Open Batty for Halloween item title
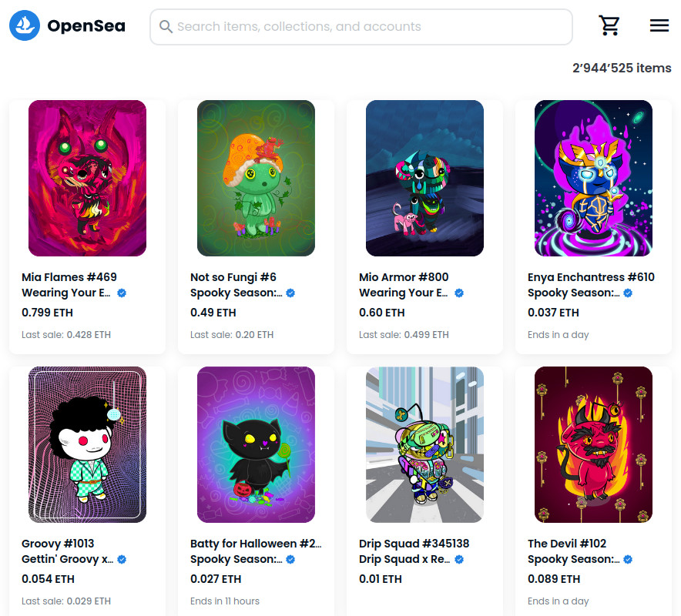 [256, 544]
